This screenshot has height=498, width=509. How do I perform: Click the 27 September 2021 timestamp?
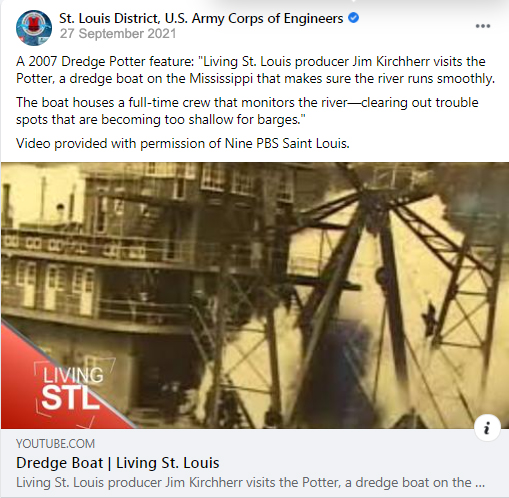tap(118, 34)
